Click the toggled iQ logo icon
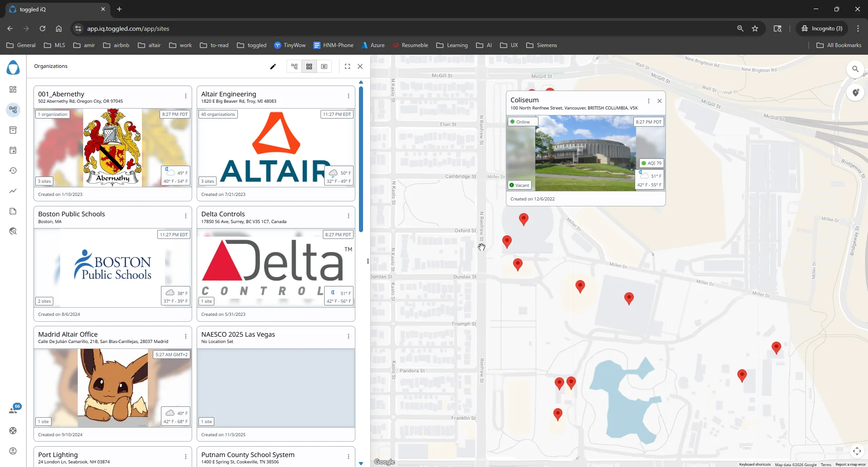The height and width of the screenshot is (467, 868). pyautogui.click(x=13, y=68)
